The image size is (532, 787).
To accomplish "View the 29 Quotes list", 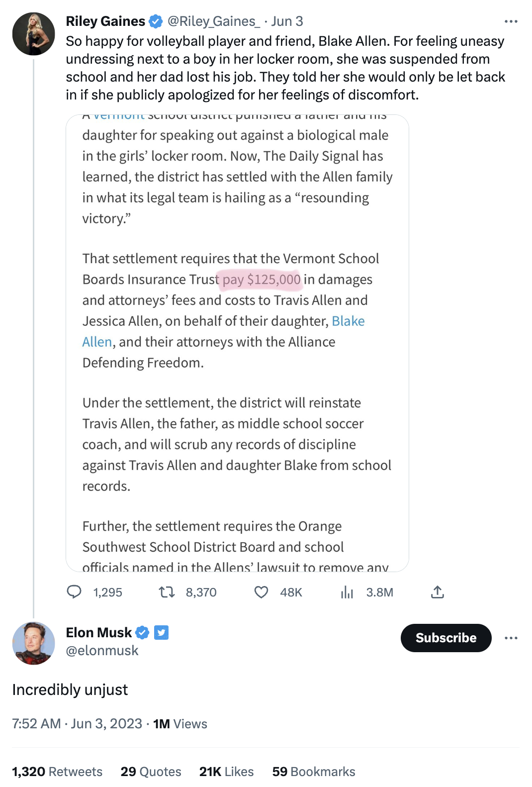I will [x=151, y=772].
